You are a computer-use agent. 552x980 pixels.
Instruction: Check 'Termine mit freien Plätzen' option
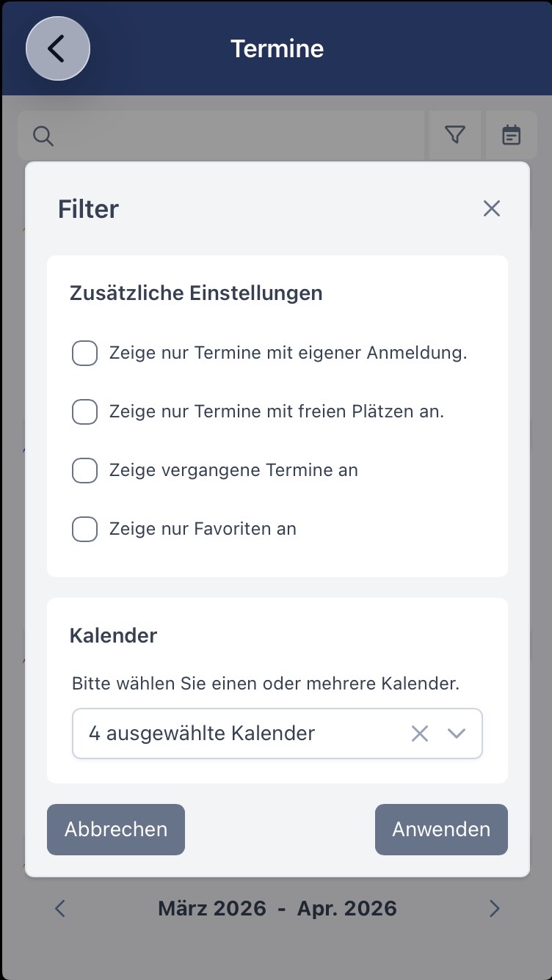coord(84,412)
